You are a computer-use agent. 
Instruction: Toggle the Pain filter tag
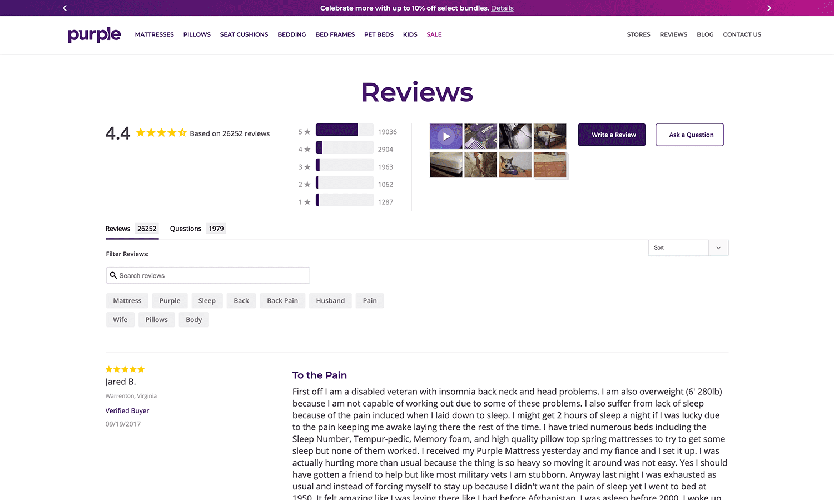[370, 301]
